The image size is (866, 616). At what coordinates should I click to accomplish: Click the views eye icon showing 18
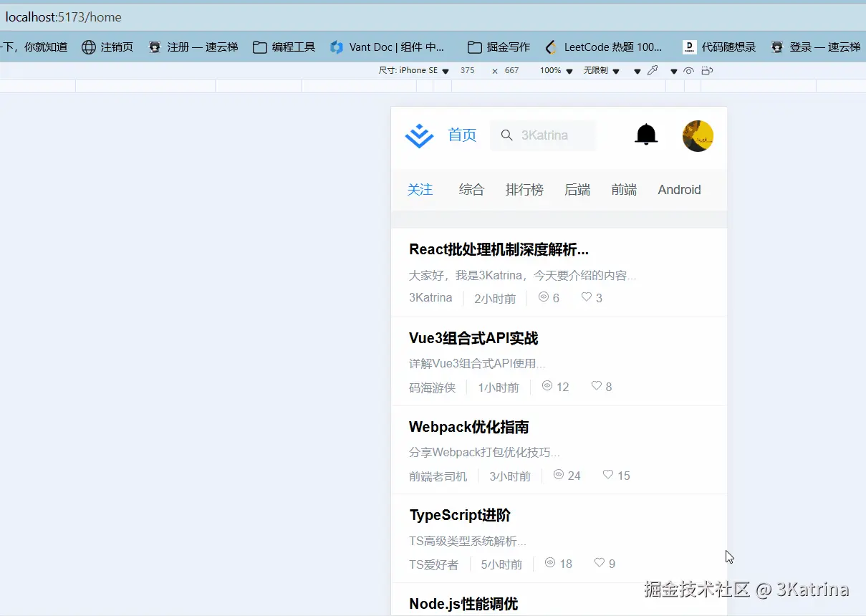[x=550, y=562]
